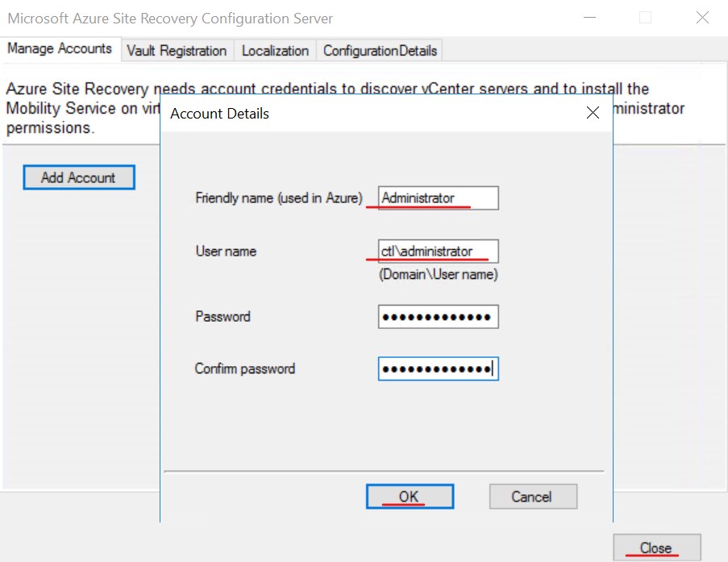Screen dimensions: 728x562
Task: Click into the Friendly name field
Action: (x=439, y=198)
